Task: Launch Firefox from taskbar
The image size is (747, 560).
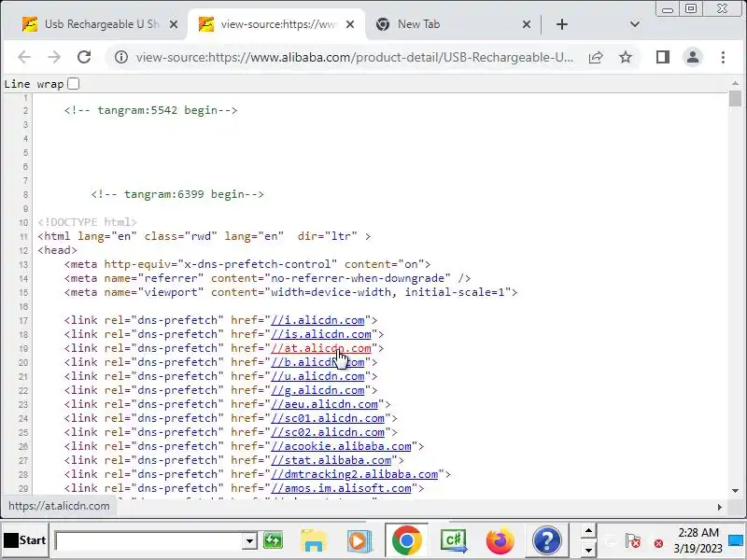Action: (x=500, y=541)
